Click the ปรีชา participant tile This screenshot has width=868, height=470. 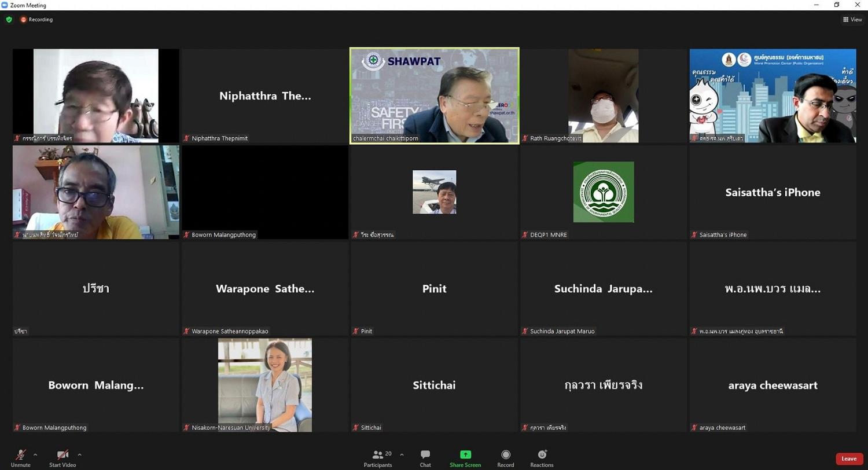click(96, 289)
